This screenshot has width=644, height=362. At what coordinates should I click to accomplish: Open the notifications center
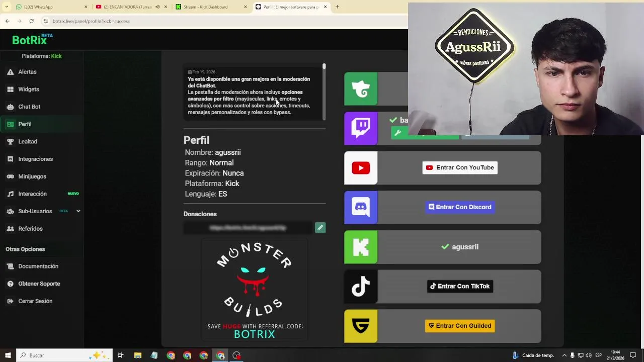pos(633,355)
